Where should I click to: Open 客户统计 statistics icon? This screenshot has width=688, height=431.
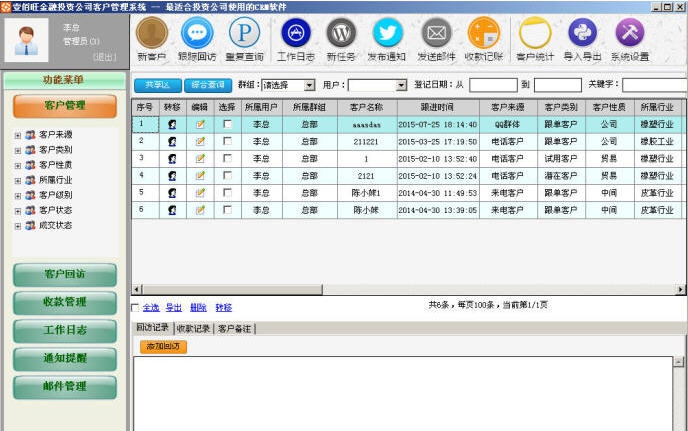pyautogui.click(x=535, y=32)
